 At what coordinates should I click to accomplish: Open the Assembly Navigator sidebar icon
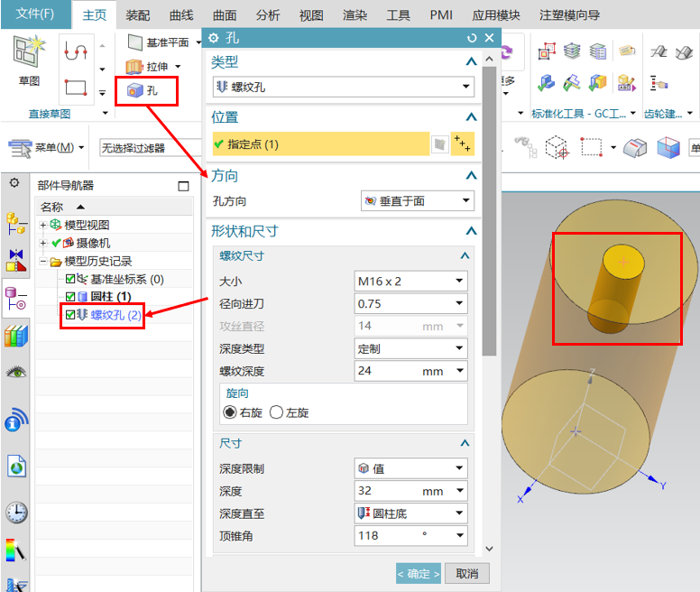click(x=16, y=223)
